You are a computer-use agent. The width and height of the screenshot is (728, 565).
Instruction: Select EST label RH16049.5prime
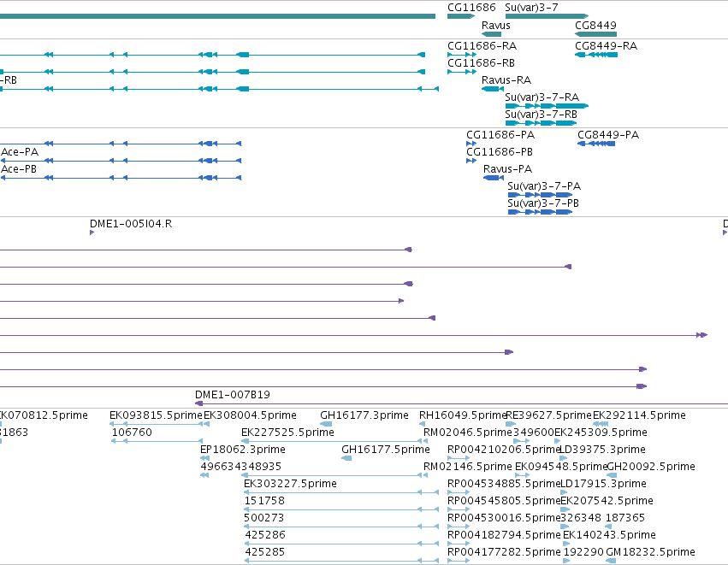(x=463, y=415)
